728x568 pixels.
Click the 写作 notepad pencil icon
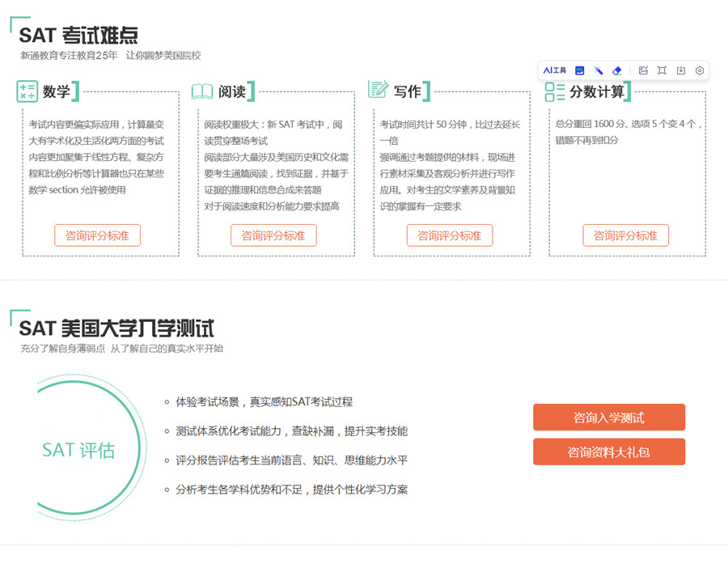[x=378, y=90]
